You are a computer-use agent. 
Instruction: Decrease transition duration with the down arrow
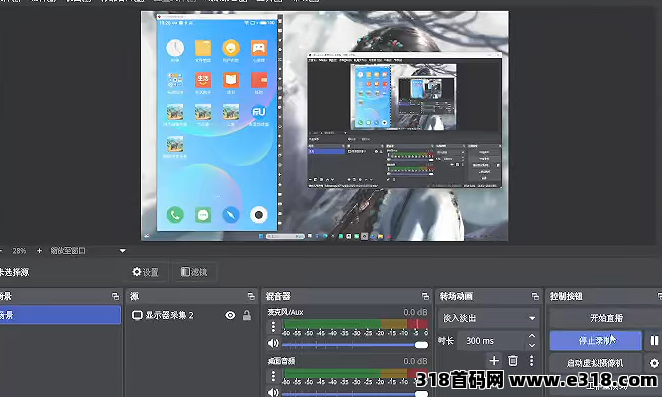click(532, 345)
